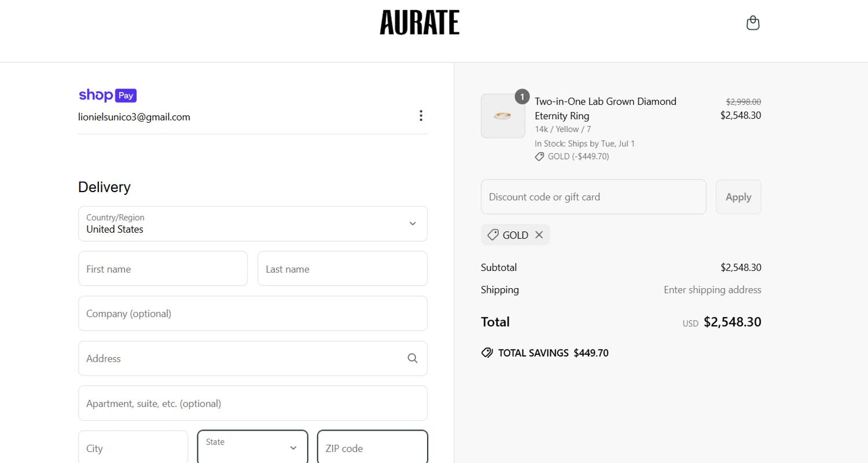868x463 pixels.
Task: Click the Delivery section heading
Action: click(105, 187)
